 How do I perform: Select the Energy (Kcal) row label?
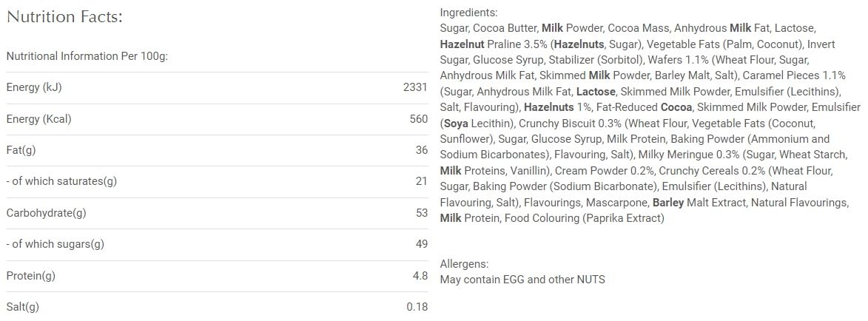click(x=38, y=119)
